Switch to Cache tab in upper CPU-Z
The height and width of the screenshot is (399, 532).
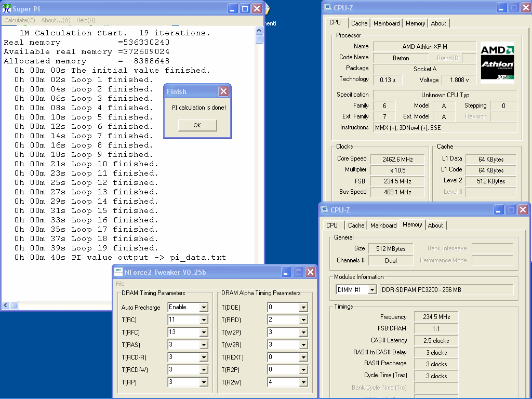pos(360,23)
